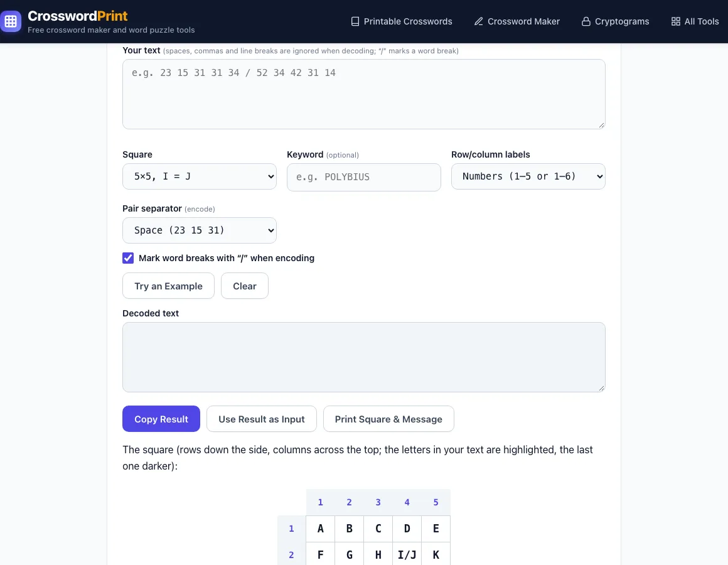Click the letter G cell in the square
This screenshot has width=728, height=565.
coord(349,554)
